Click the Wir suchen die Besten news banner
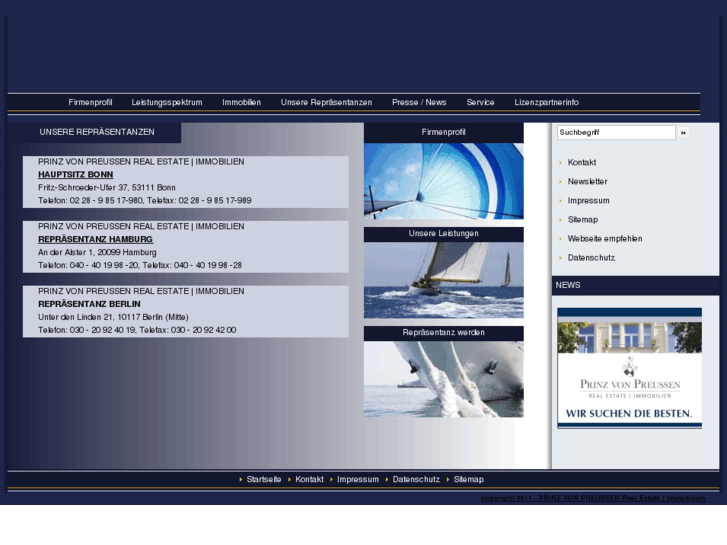727x545 pixels. tap(630, 368)
